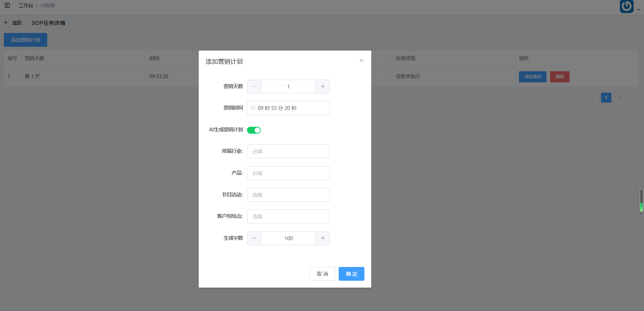The height and width of the screenshot is (311, 644).
Task: Decrease 营销天数 with the minus button
Action: [254, 87]
